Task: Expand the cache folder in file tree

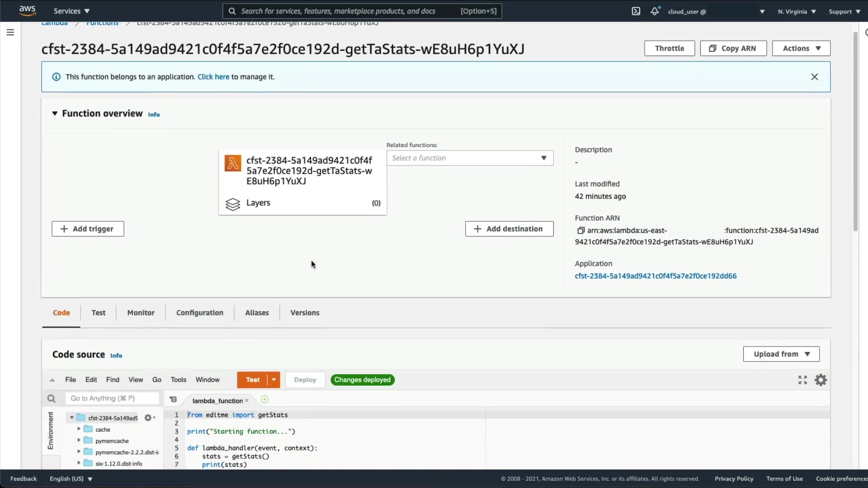Action: click(x=79, y=429)
